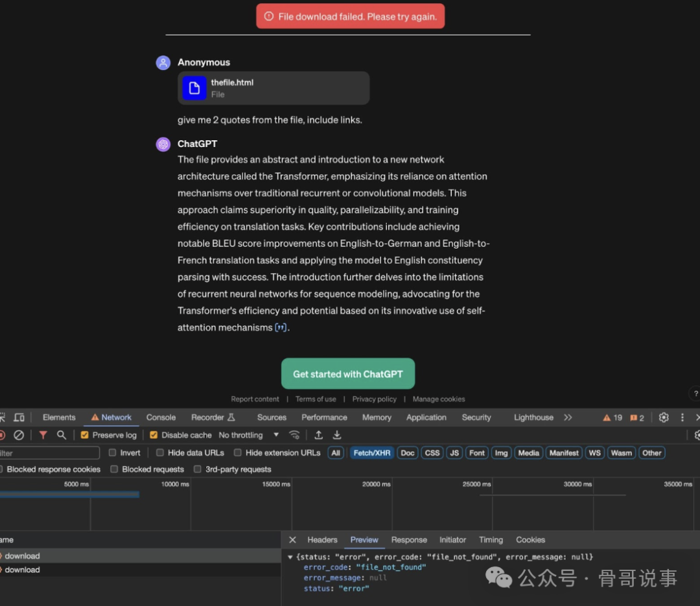The height and width of the screenshot is (606, 700).
Task: Toggle Preserve log checkbox
Action: pyautogui.click(x=84, y=435)
